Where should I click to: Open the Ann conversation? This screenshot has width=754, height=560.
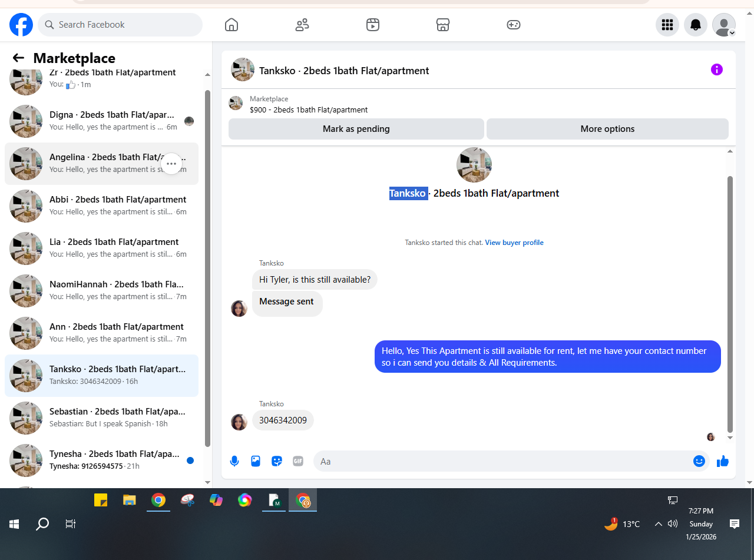(x=101, y=333)
